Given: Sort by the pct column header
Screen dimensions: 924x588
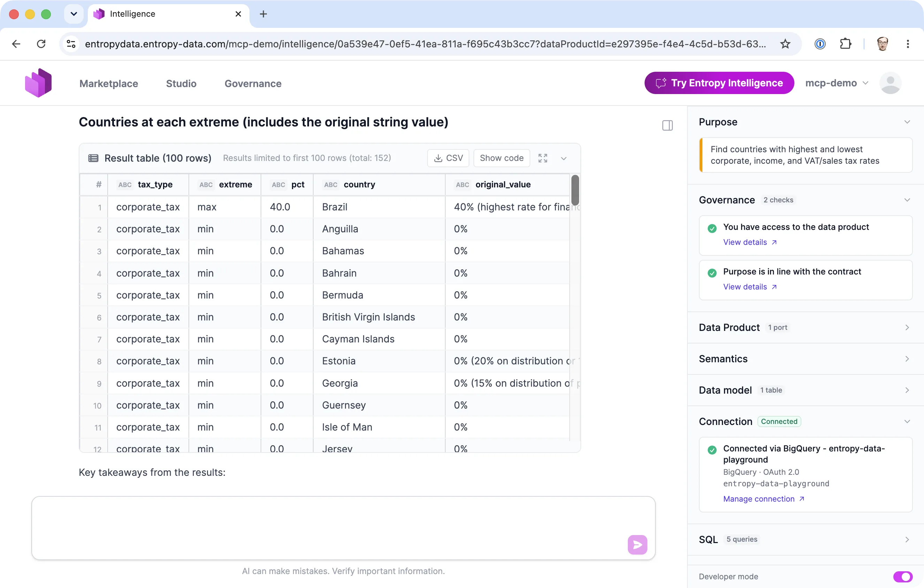Looking at the screenshot, I should (287, 185).
